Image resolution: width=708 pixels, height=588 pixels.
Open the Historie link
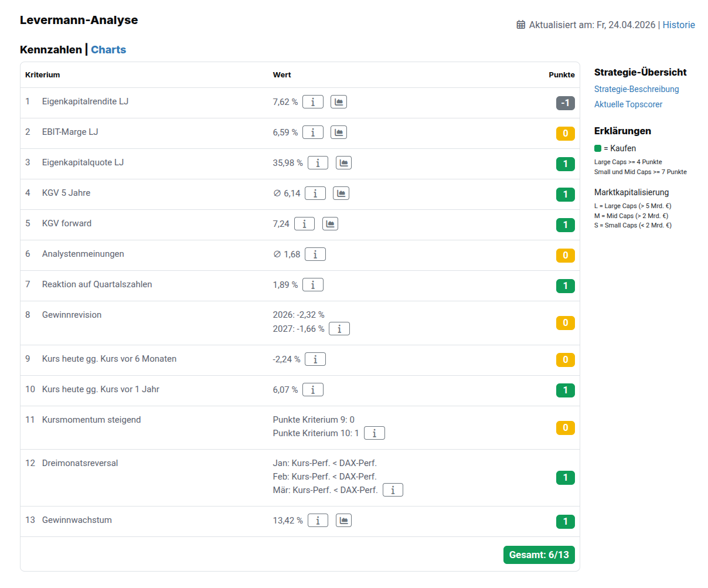[x=679, y=25]
